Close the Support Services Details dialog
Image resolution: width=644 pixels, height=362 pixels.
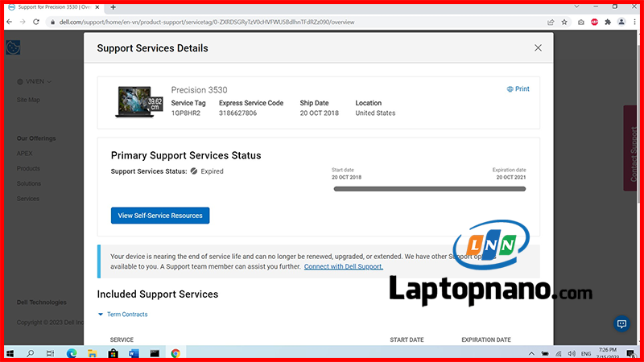click(538, 48)
